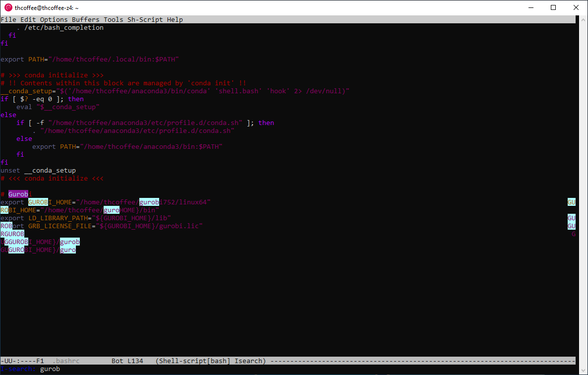Image resolution: width=588 pixels, height=375 pixels.
Task: Click the .bashrc buffer name in mode line
Action: pyautogui.click(x=66, y=361)
